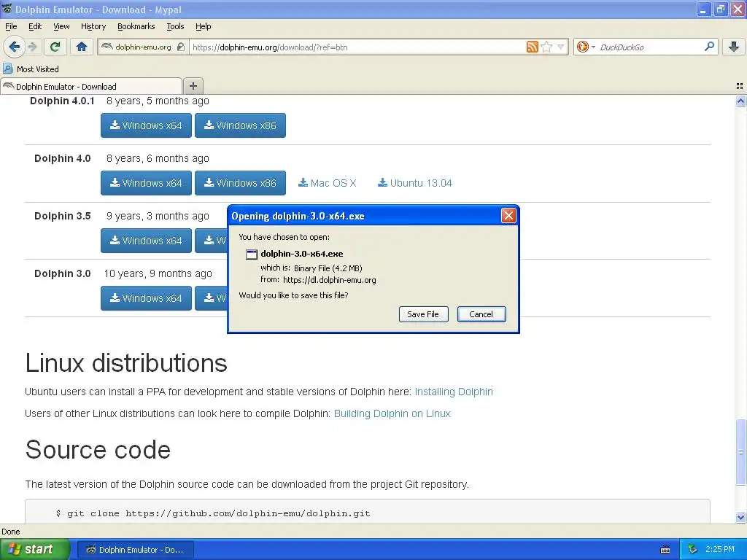The height and width of the screenshot is (560, 747).
Task: Go back with the Back arrow button
Action: pyautogui.click(x=14, y=47)
